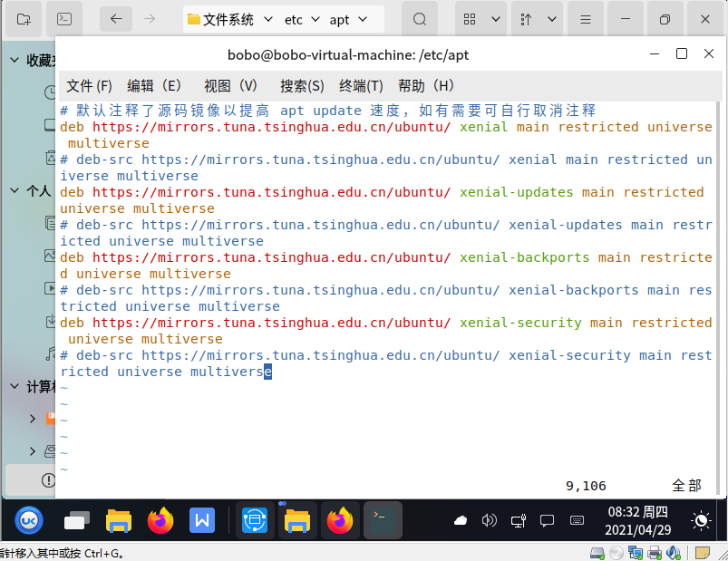Open the file manager search
728x561 pixels.
click(x=420, y=19)
